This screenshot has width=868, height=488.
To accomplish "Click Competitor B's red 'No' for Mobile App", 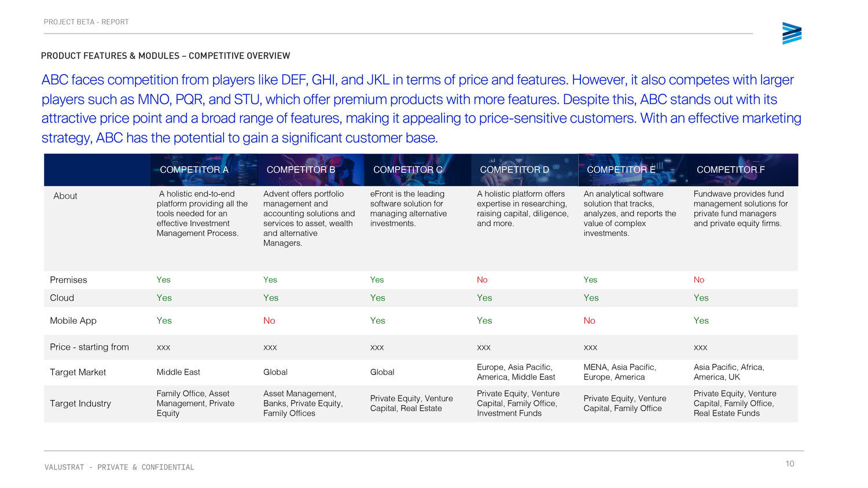I will coord(269,321).
